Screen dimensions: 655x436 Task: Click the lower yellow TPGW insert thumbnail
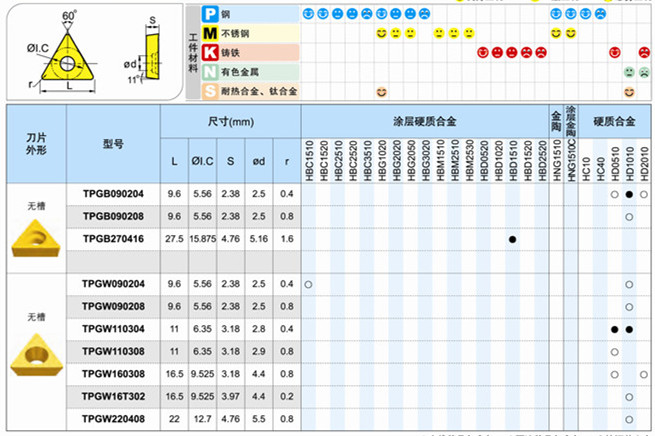point(32,350)
